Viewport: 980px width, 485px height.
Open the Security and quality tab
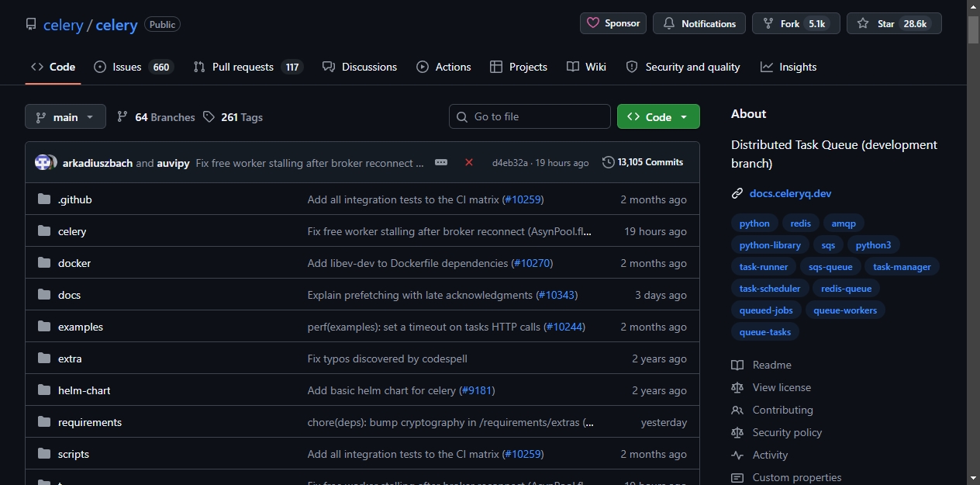click(683, 67)
